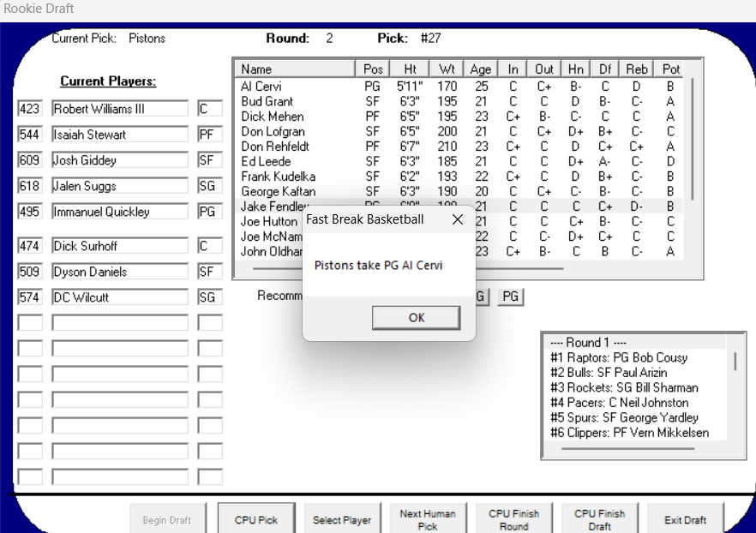756x533 pixels.
Task: Click the Dyson Daniels name field
Action: click(120, 272)
